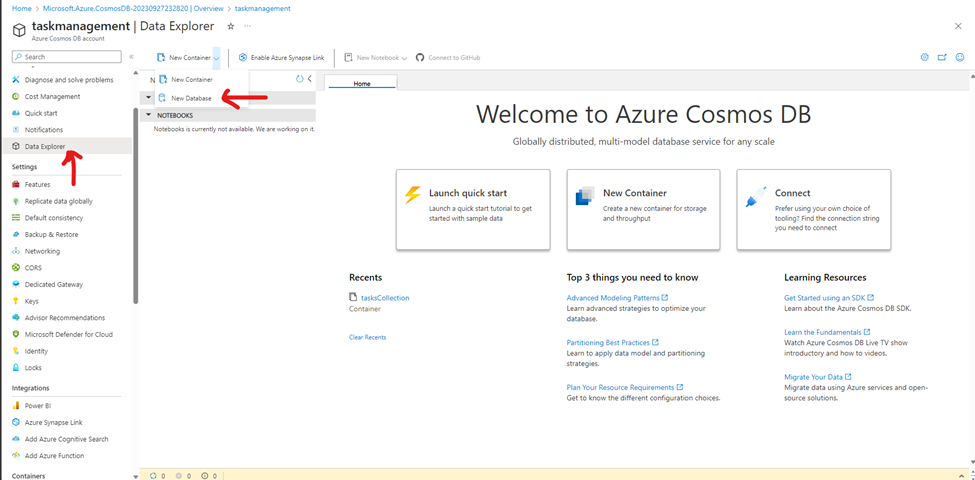Image resolution: width=975 pixels, height=480 pixels.
Task: Favorite this resource with star icon
Action: pos(231,26)
